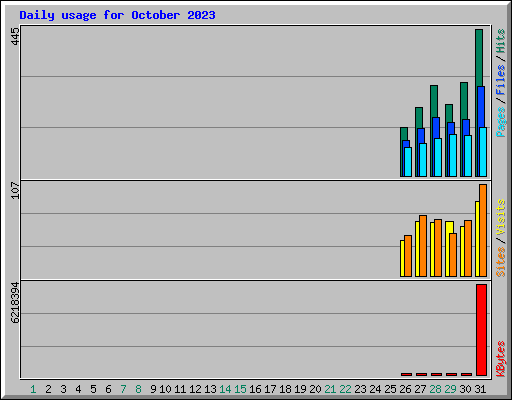This screenshot has height=400, width=512.
Task: Click the green Hits legend label
Action: point(500,41)
